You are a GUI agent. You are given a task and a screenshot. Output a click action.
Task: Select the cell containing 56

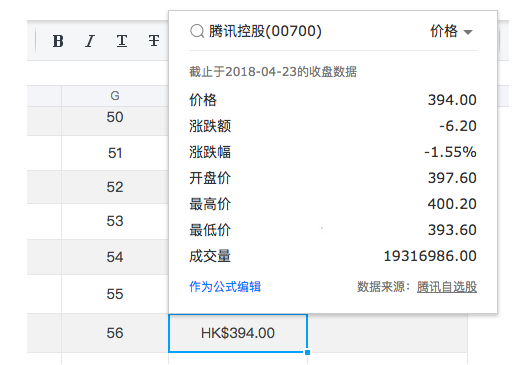point(115,333)
